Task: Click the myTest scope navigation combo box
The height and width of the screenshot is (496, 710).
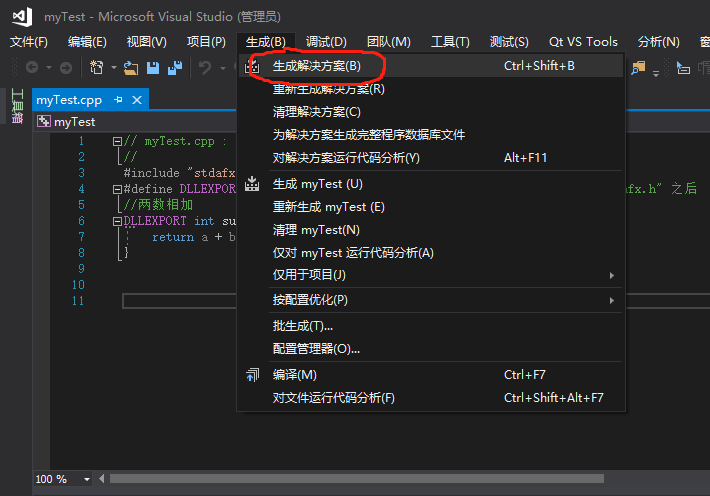Action: [x=135, y=121]
